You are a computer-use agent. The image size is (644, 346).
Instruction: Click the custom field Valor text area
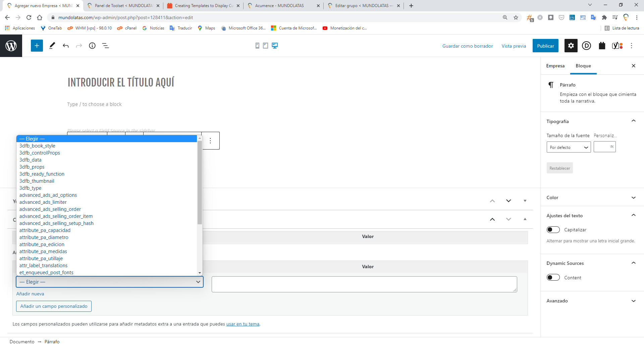click(x=364, y=284)
